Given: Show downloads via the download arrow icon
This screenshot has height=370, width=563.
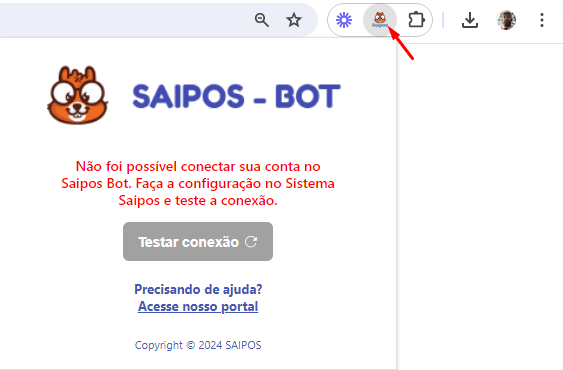Looking at the screenshot, I should 470,20.
